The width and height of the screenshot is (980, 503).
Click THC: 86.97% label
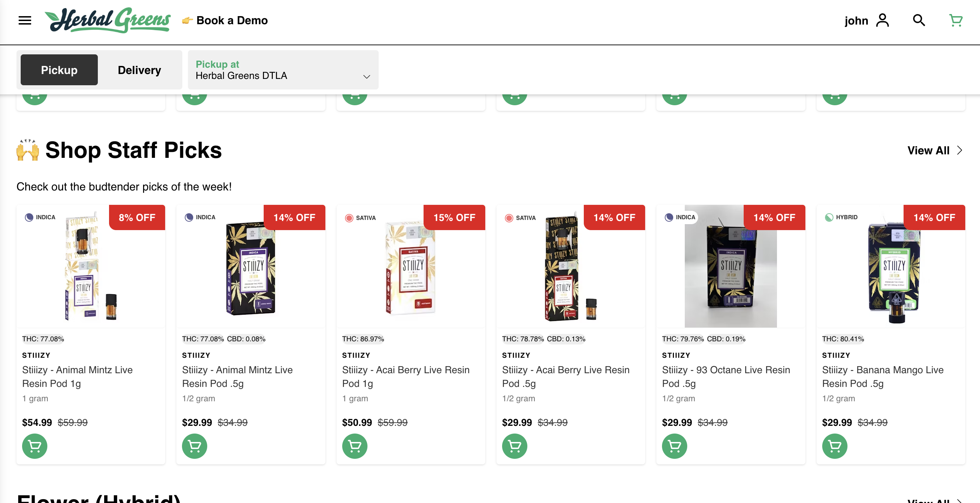pyautogui.click(x=363, y=339)
